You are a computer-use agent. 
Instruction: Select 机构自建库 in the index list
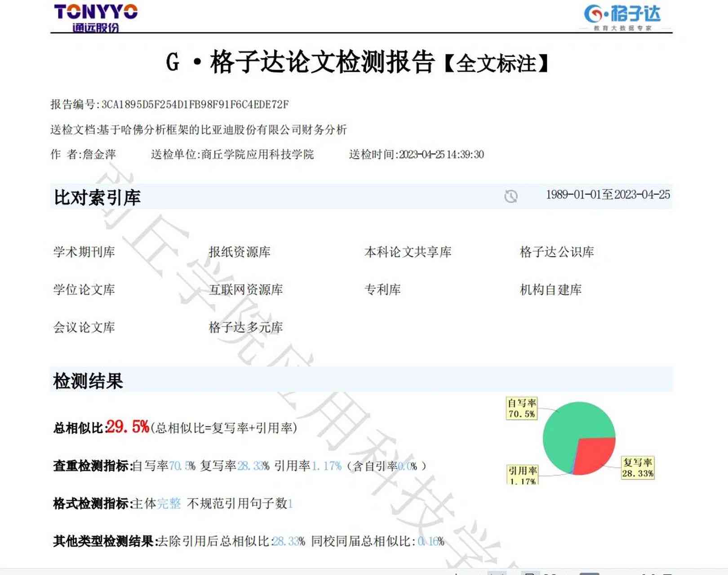(550, 290)
